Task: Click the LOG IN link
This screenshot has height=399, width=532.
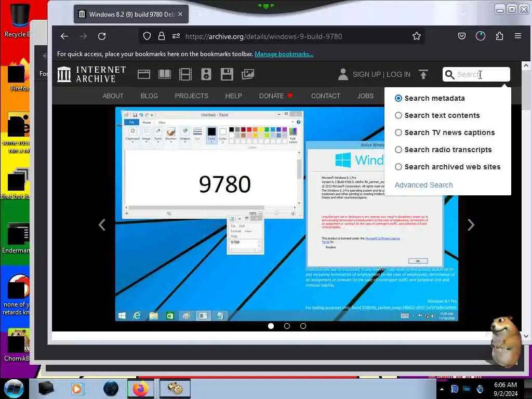Action: (x=398, y=74)
